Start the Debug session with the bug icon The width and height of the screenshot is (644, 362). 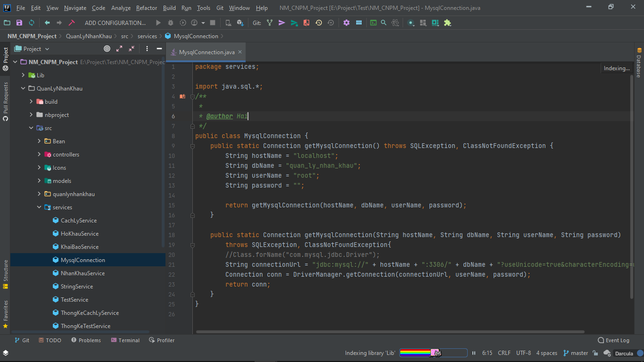(171, 22)
